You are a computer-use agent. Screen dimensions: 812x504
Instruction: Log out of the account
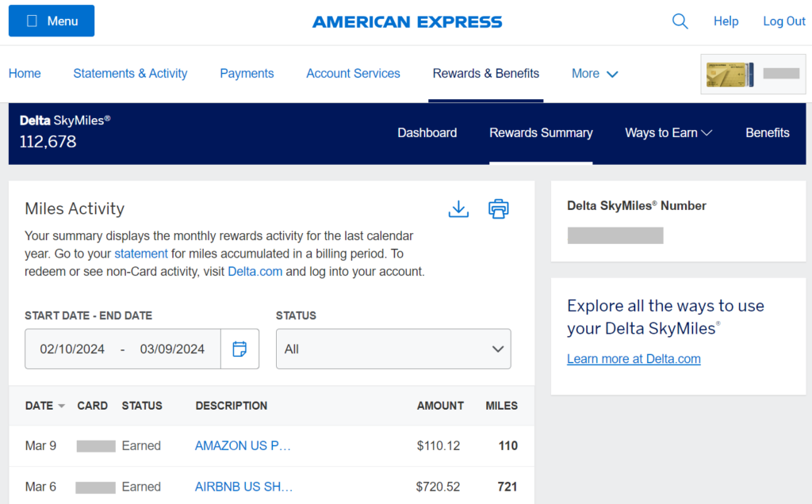pyautogui.click(x=783, y=21)
